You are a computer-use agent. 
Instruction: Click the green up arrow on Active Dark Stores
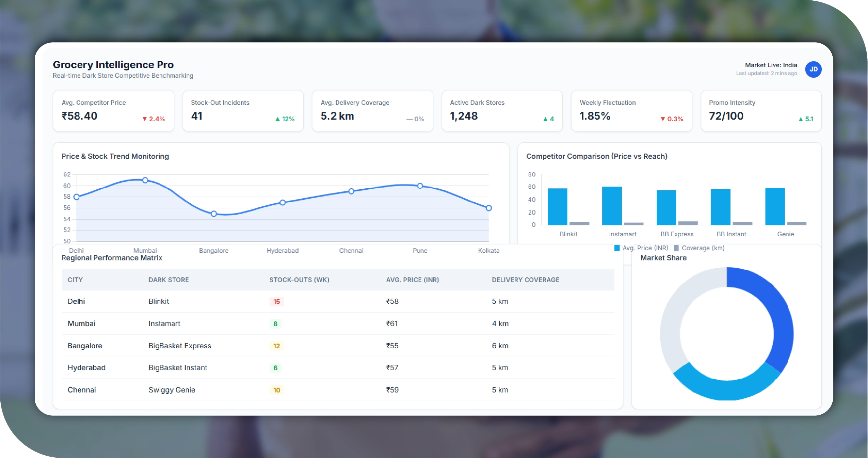pos(546,119)
